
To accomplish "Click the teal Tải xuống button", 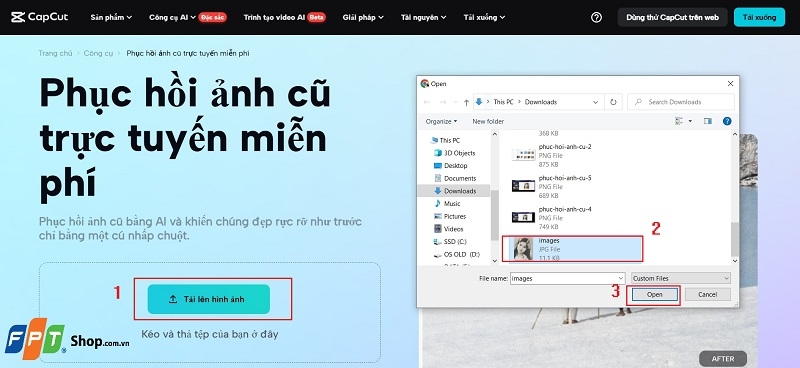I will click(759, 17).
